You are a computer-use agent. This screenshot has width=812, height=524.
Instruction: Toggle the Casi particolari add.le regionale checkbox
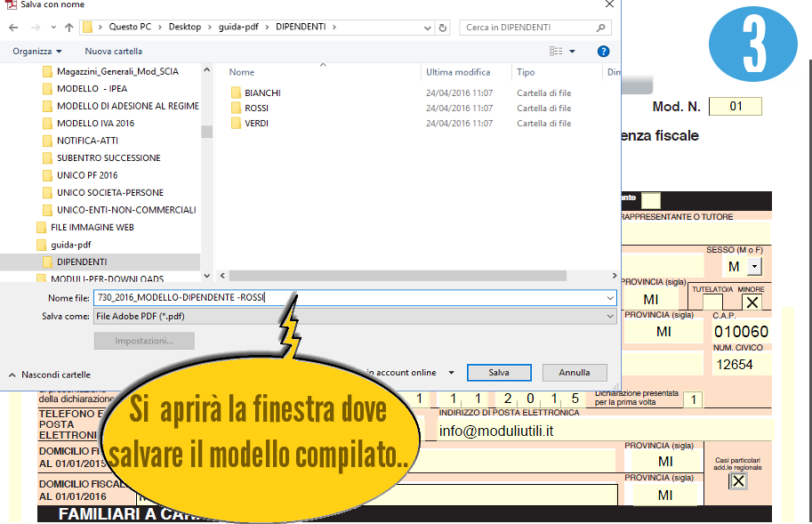click(x=737, y=481)
